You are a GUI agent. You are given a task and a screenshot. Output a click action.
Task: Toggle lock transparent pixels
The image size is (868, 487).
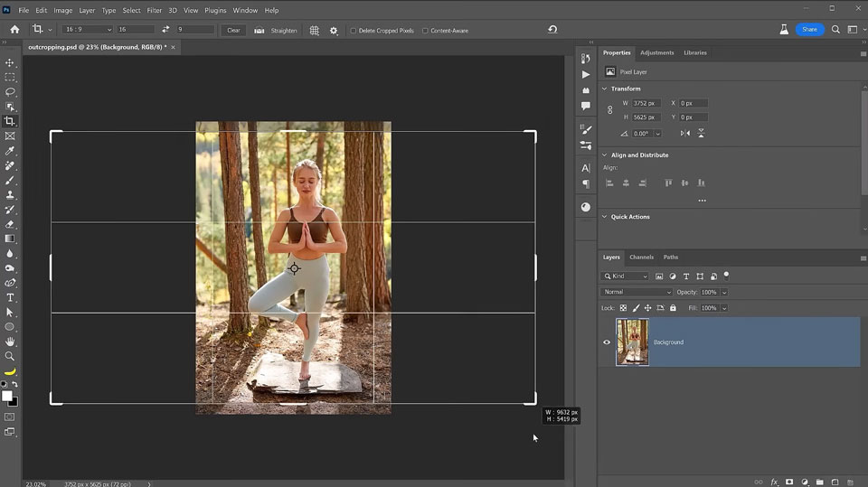click(x=623, y=308)
